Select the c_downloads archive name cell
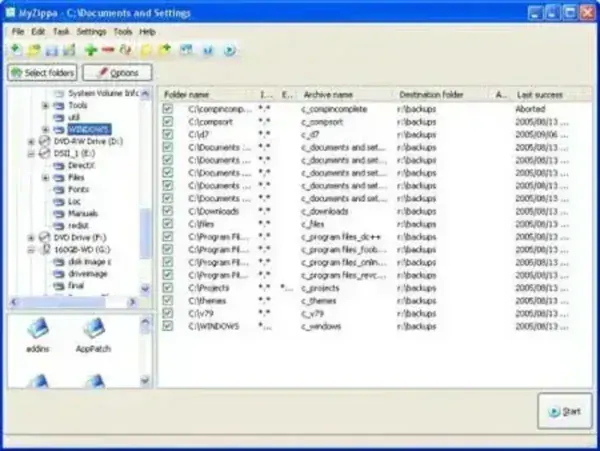 (324, 211)
